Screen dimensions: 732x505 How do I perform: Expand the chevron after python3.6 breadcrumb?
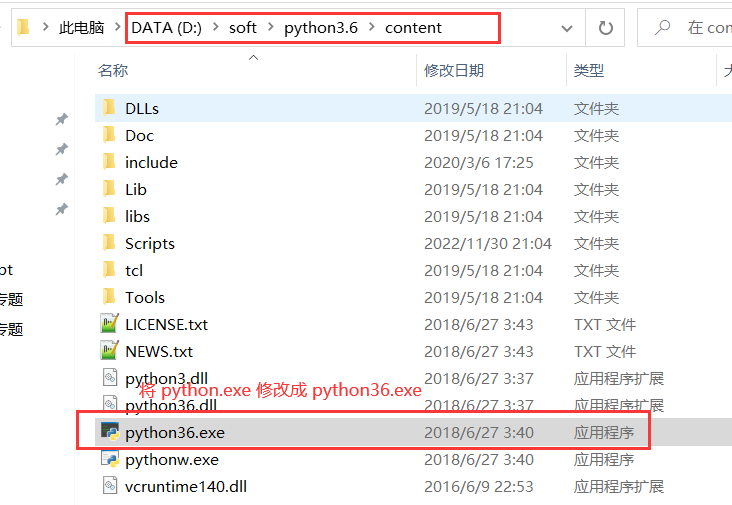click(x=372, y=27)
